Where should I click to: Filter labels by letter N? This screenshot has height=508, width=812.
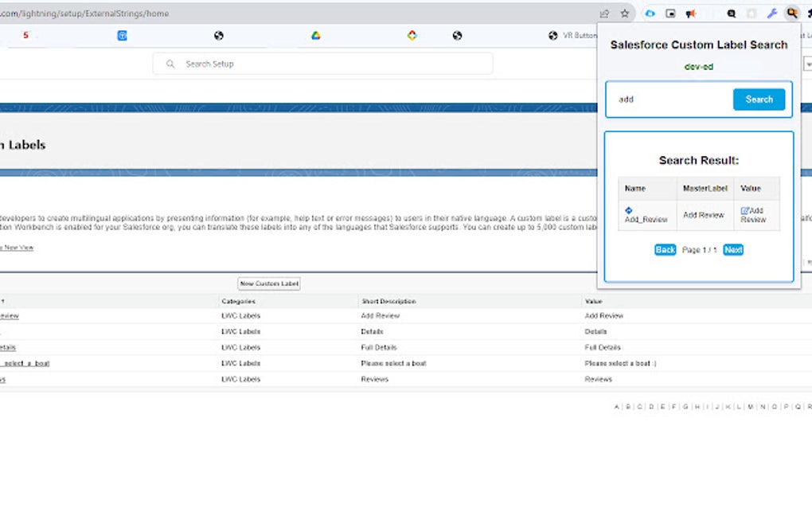tap(763, 407)
